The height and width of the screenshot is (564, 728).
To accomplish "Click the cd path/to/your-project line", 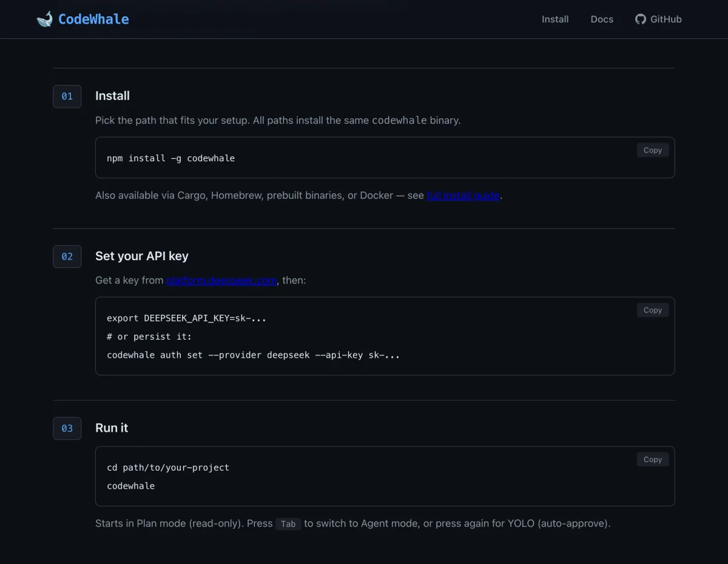I will 168,468.
